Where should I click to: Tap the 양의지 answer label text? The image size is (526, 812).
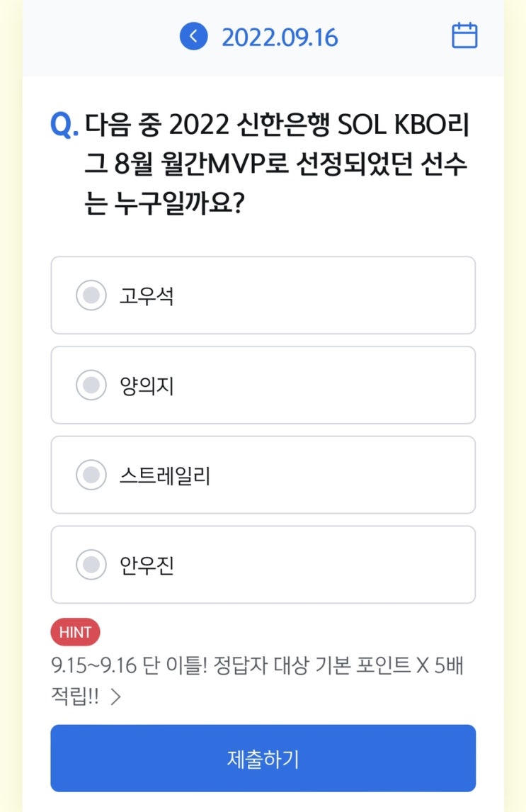coord(147,385)
